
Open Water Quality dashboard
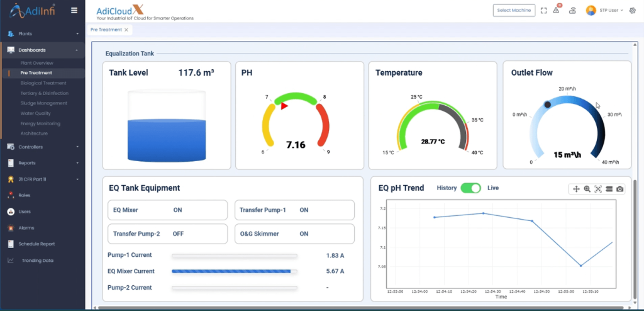coord(36,113)
